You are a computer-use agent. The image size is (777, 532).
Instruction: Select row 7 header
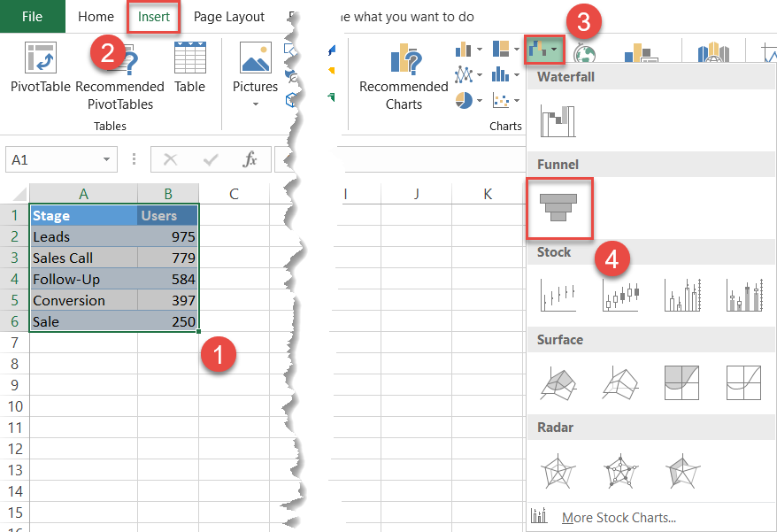click(14, 343)
